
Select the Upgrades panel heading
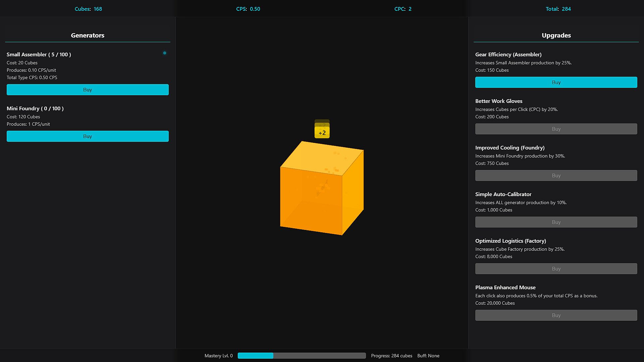[556, 36]
